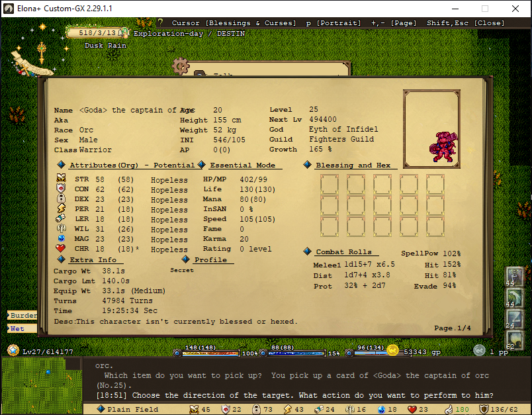Click the Wet status indicator

(22, 328)
